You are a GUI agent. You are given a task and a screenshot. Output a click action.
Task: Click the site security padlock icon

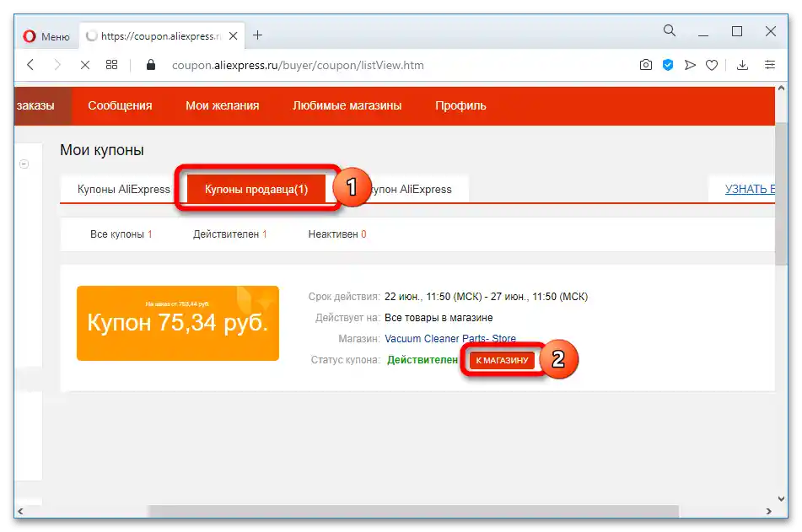(150, 64)
